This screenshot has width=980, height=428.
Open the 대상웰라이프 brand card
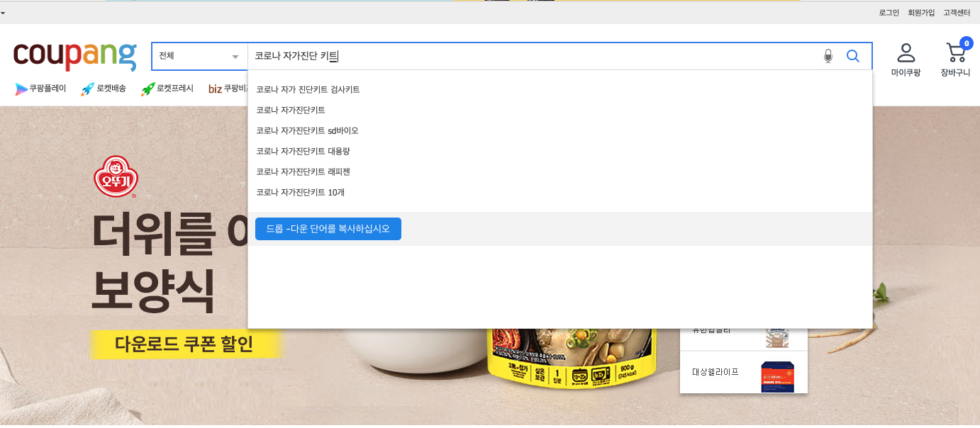tap(744, 372)
